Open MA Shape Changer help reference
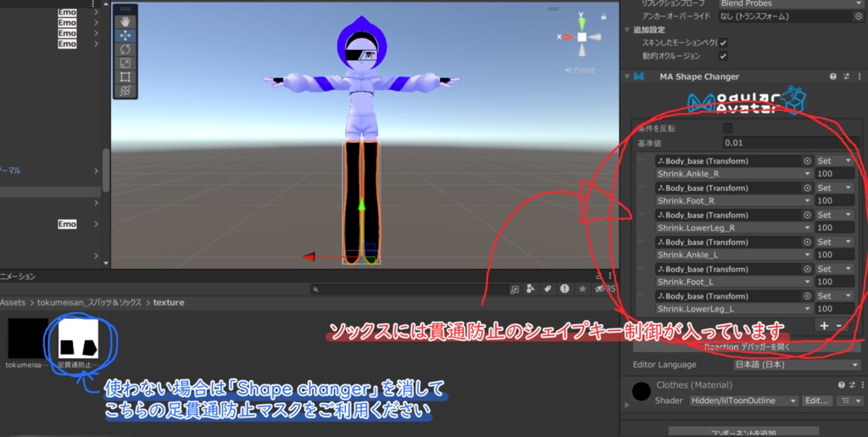Viewport: 868px width, 437px height. pyautogui.click(x=833, y=76)
